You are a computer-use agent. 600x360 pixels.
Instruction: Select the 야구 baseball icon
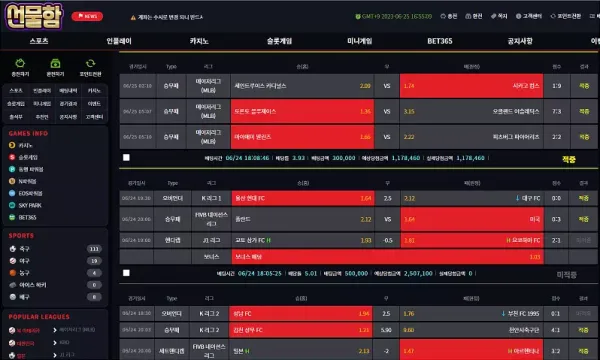[13, 261]
